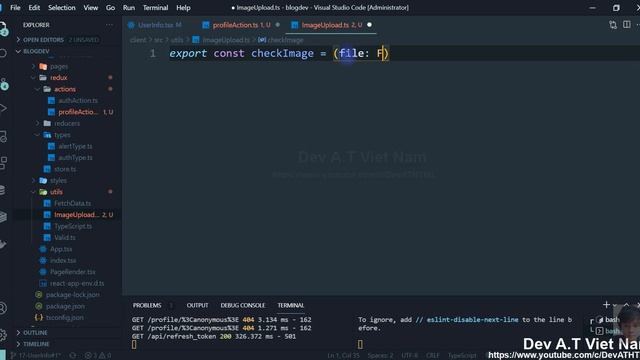Viewport: 640px width, 360px height.
Task: Create a new terminal with plus icon
Action: coord(606,304)
